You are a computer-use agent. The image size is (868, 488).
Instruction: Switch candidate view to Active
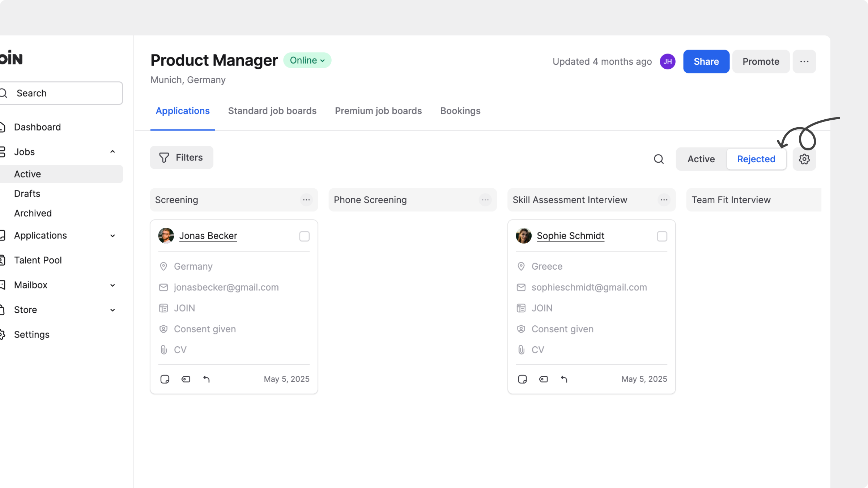point(701,159)
